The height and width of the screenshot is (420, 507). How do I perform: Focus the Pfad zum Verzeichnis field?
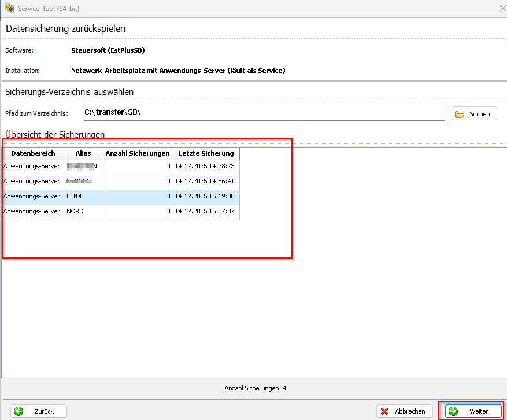[x=263, y=113]
